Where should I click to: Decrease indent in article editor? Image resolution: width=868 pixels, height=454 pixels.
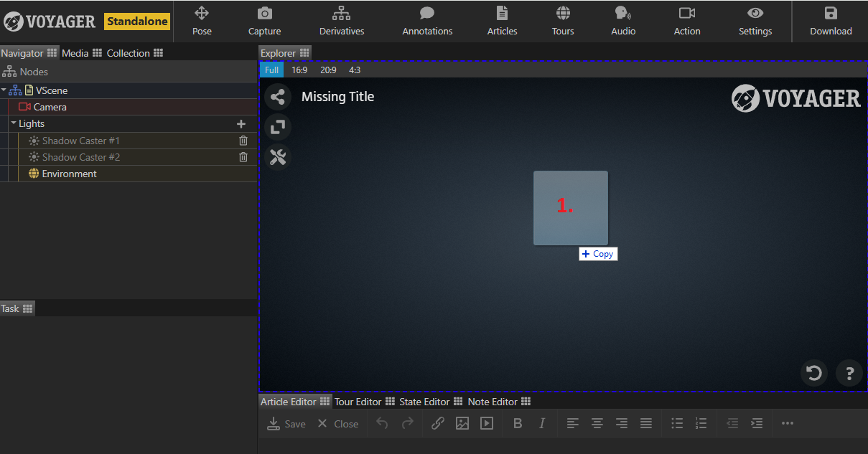coord(732,424)
